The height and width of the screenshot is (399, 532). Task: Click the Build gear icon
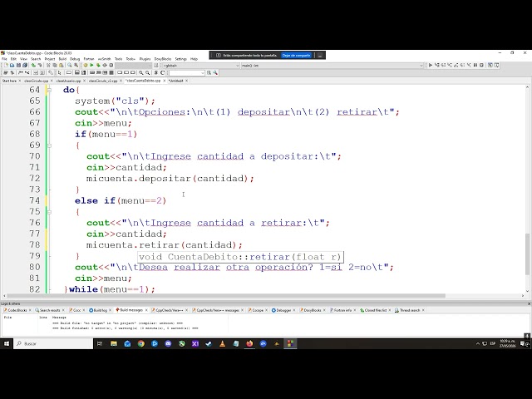(x=86, y=65)
